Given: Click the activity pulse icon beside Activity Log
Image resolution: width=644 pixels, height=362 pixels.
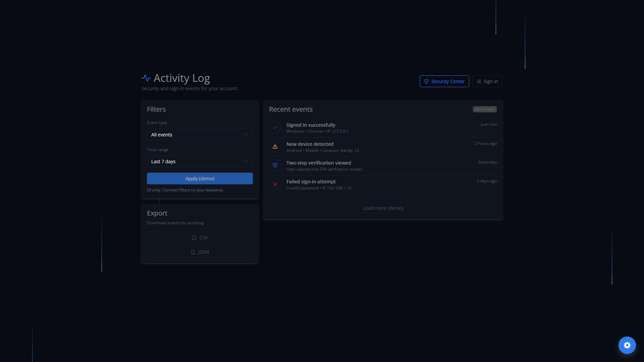Looking at the screenshot, I should (x=146, y=78).
